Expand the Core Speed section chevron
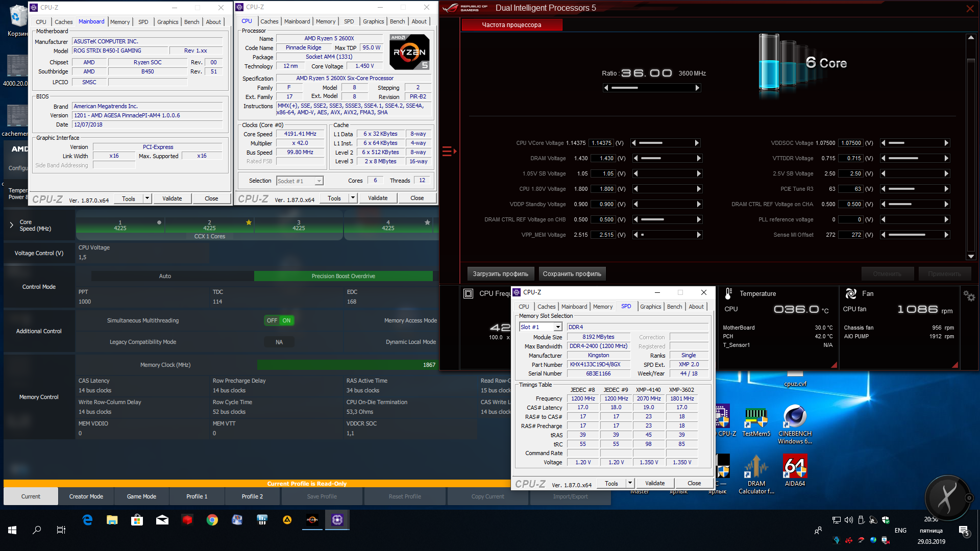The height and width of the screenshot is (551, 980). click(12, 225)
